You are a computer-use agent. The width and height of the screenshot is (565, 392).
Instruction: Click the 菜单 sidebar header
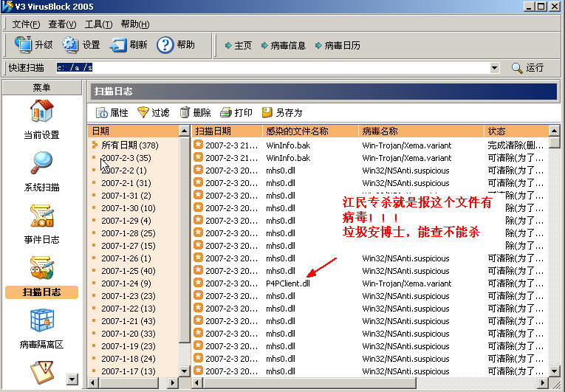pyautogui.click(x=42, y=88)
